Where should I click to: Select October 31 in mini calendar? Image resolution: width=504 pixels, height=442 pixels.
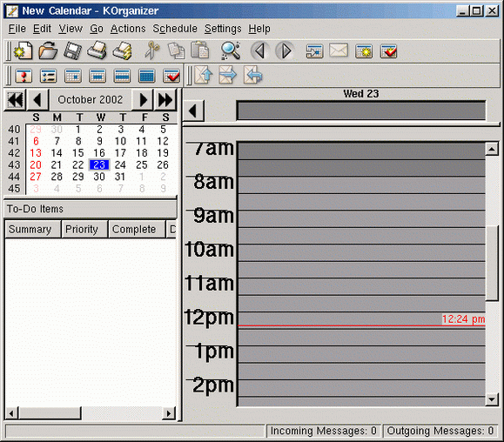pyautogui.click(x=120, y=177)
